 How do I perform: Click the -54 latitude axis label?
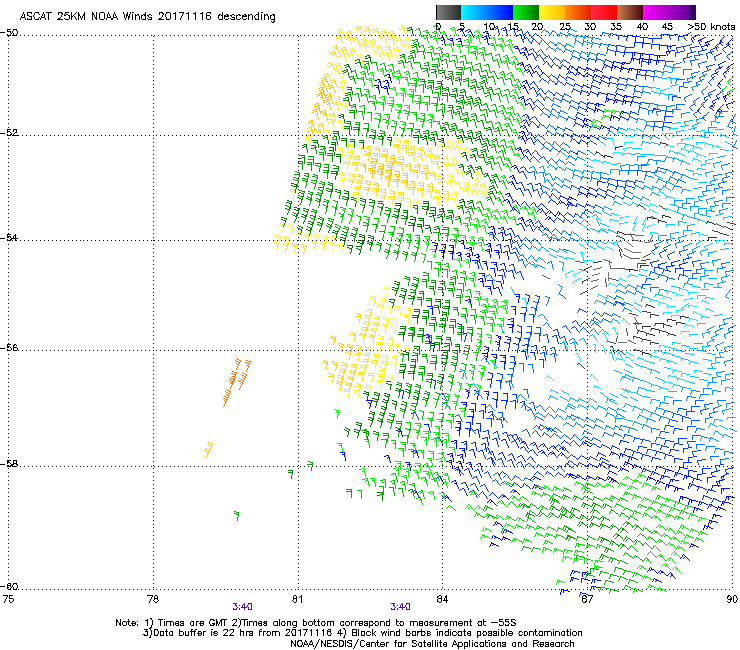tap(9, 237)
